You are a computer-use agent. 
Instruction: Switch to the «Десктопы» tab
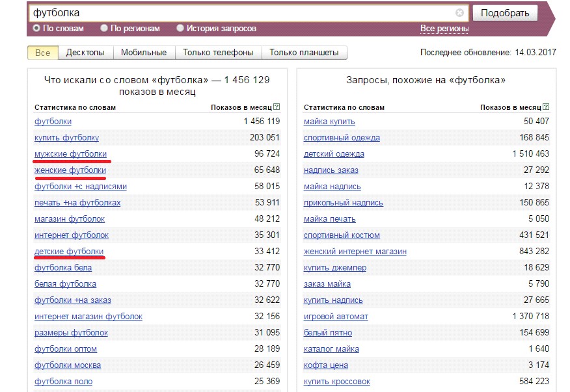(85, 51)
